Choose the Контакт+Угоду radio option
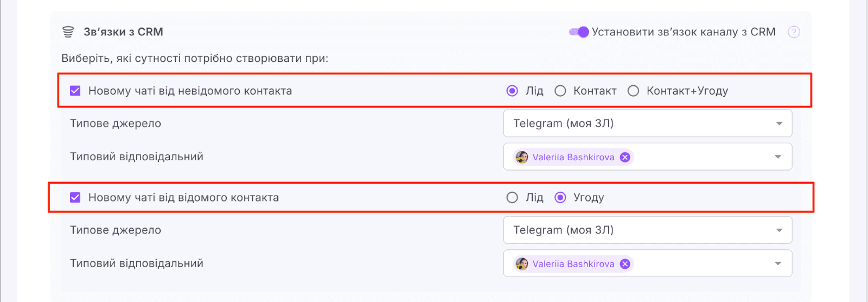Image resolution: width=868 pixels, height=302 pixels. [x=633, y=91]
